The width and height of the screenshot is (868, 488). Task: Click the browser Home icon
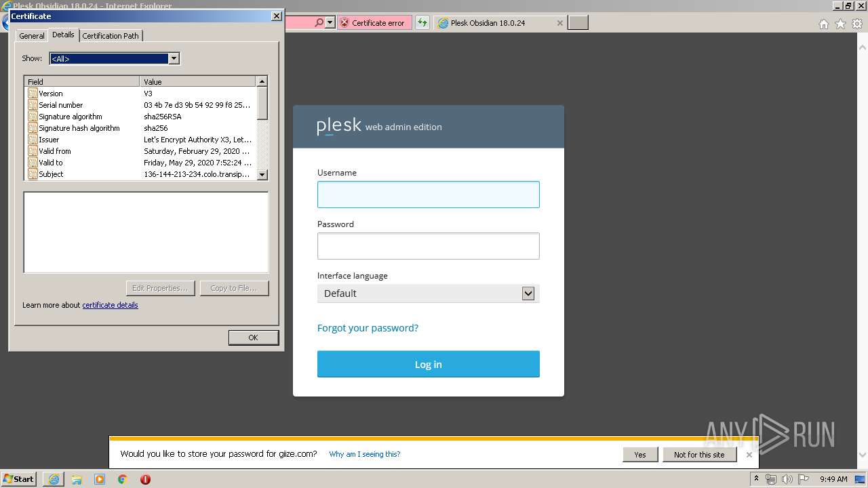tap(823, 24)
